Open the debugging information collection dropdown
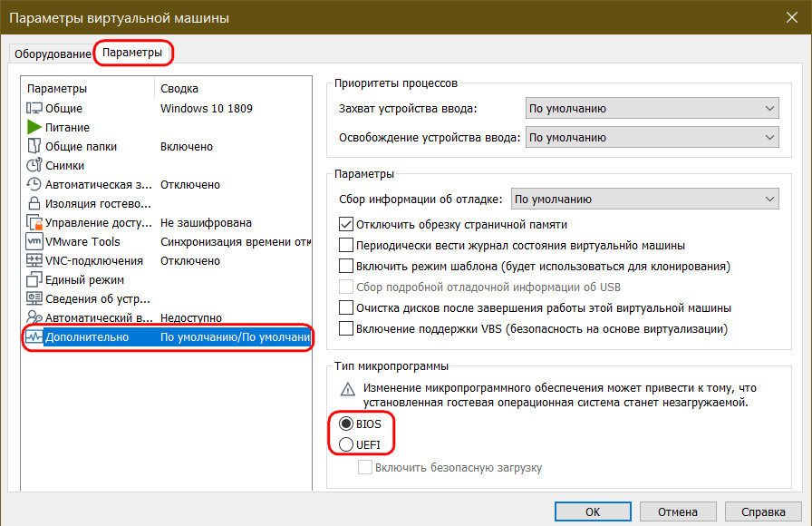The height and width of the screenshot is (526, 812). click(x=643, y=199)
